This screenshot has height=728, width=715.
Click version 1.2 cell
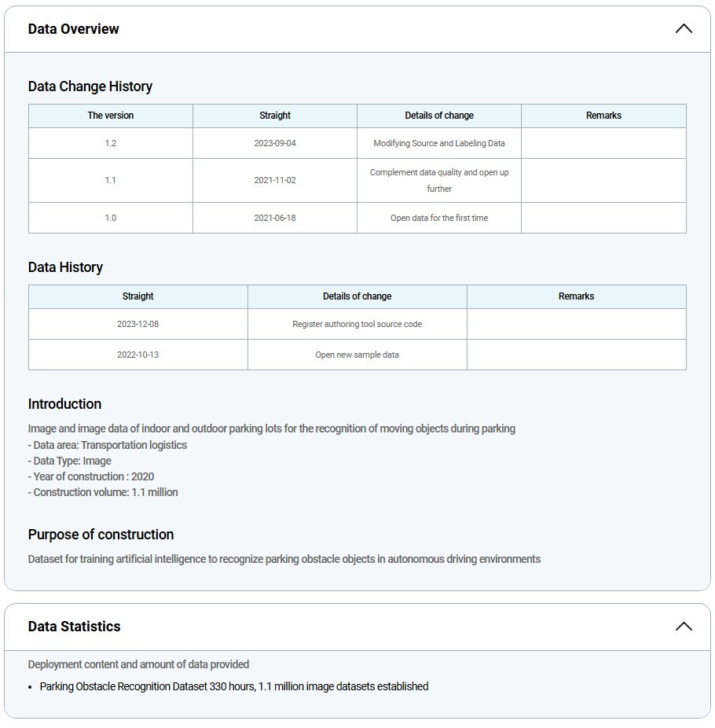[x=111, y=143]
